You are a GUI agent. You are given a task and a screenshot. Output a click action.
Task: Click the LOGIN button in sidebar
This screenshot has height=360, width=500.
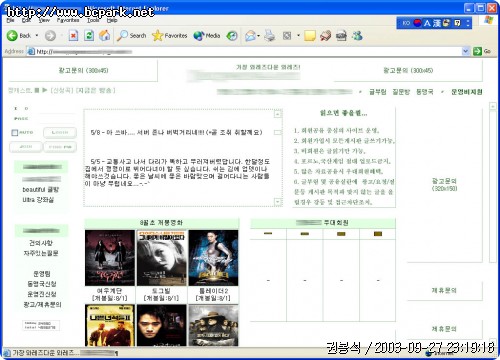tap(60, 133)
